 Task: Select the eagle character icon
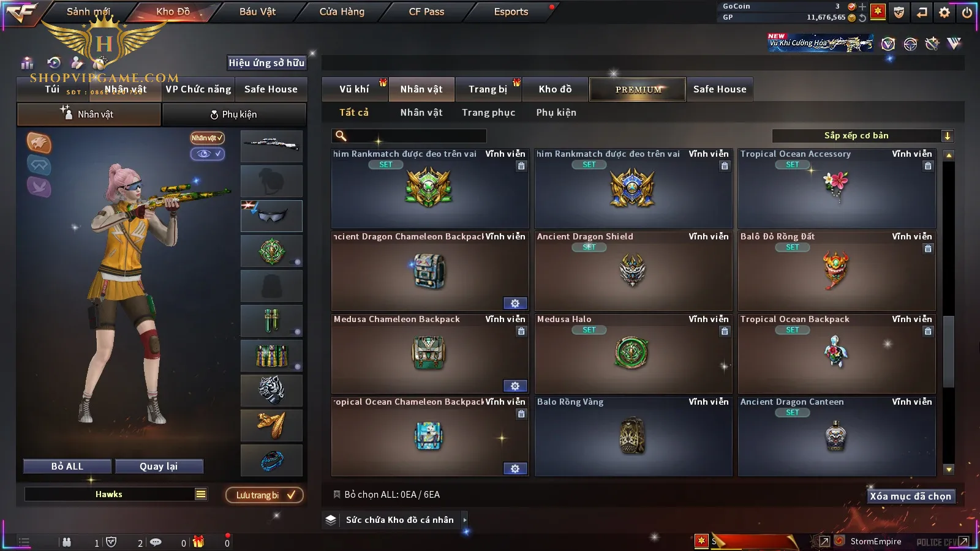(x=39, y=143)
